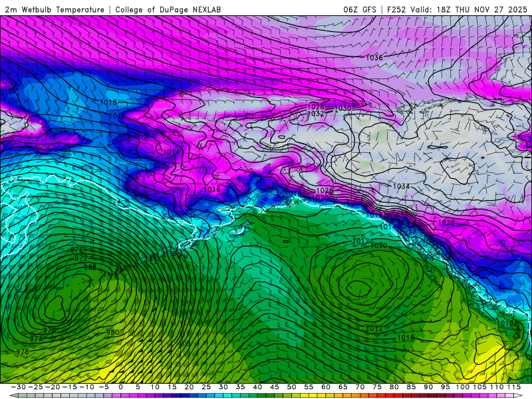Screen dimensions: 532x399
Task: Click the 970 isobar label
Action: coord(49,330)
